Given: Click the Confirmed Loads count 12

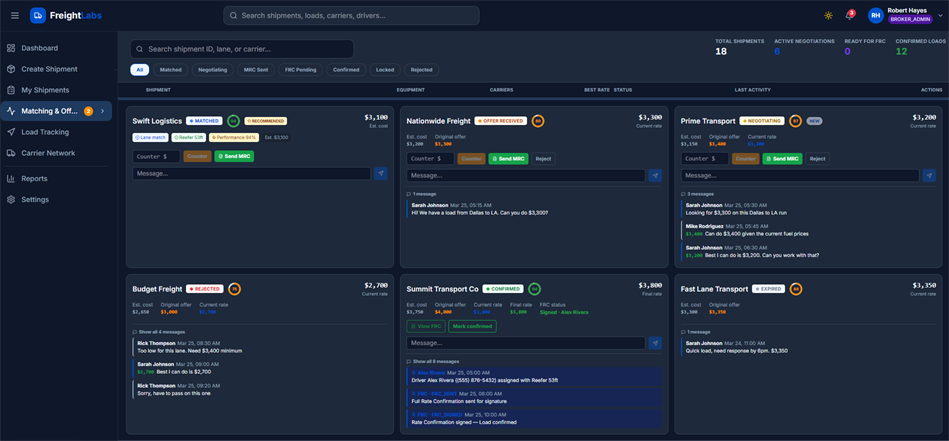Looking at the screenshot, I should 901,51.
